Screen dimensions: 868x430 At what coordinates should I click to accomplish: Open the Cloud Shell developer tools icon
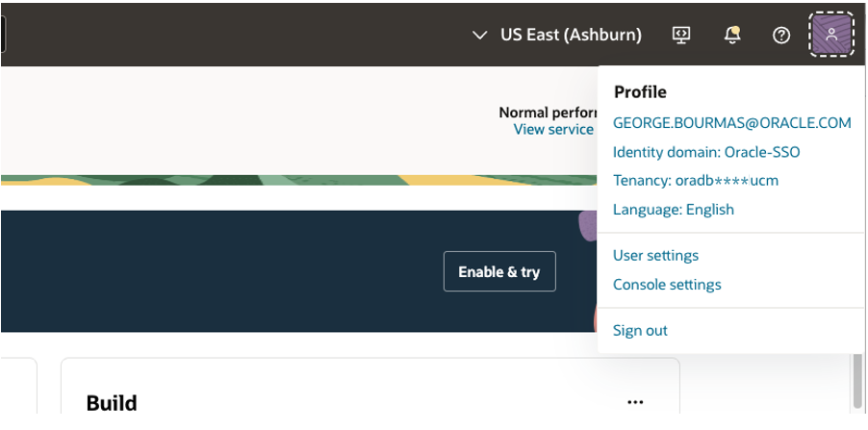pos(681,35)
